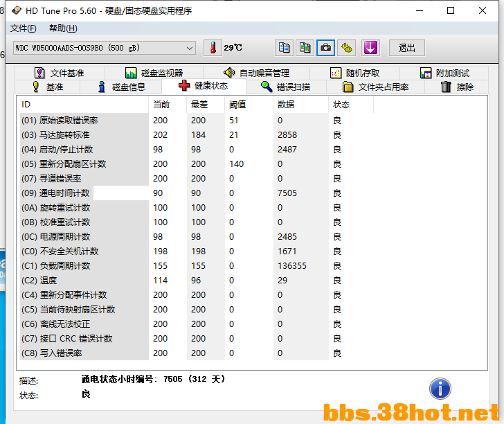Maximize the HD Tune Pro window
The height and width of the screenshot is (424, 504).
tap(451, 10)
